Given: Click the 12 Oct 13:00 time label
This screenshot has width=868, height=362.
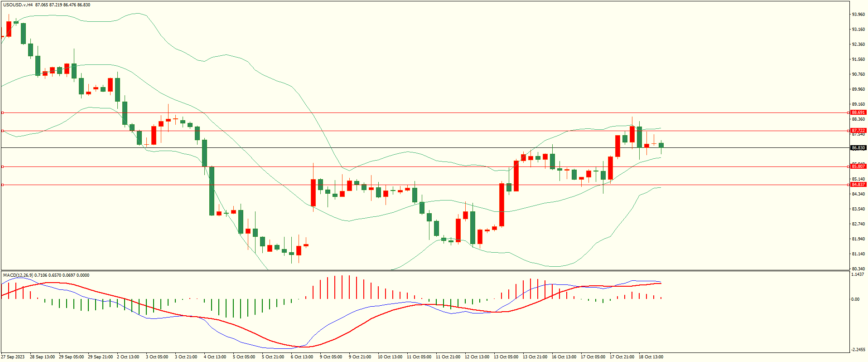Looking at the screenshot, I should [477, 357].
